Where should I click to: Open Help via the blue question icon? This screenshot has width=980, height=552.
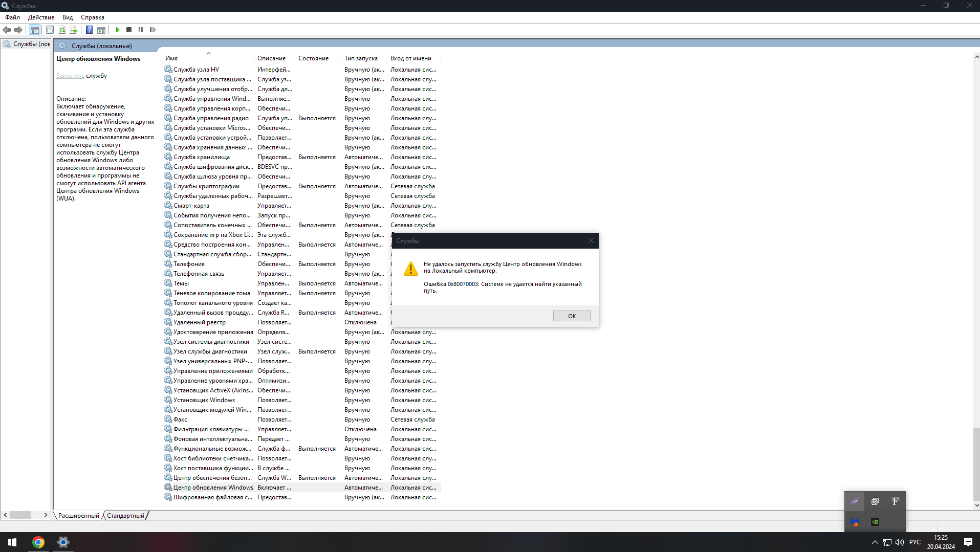(89, 30)
